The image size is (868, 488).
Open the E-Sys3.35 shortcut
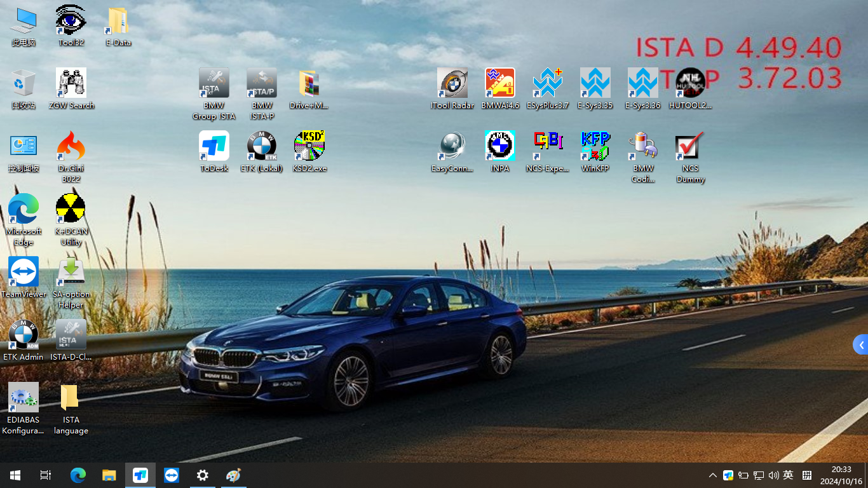click(595, 89)
